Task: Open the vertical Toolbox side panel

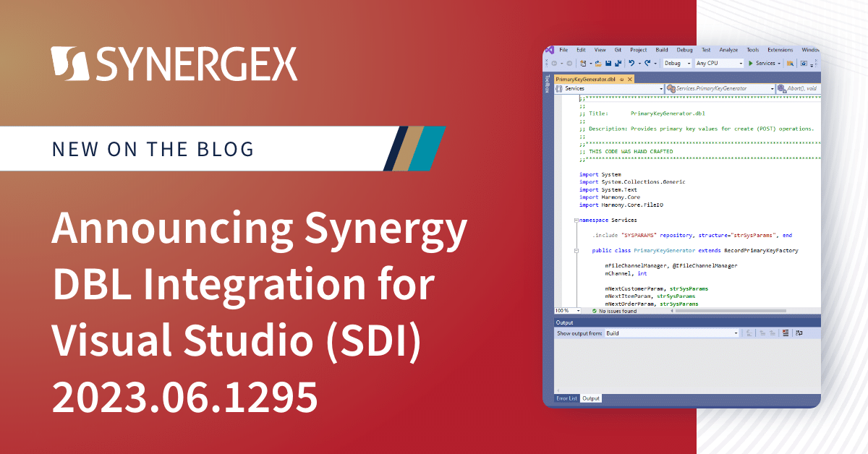Action: click(x=548, y=83)
